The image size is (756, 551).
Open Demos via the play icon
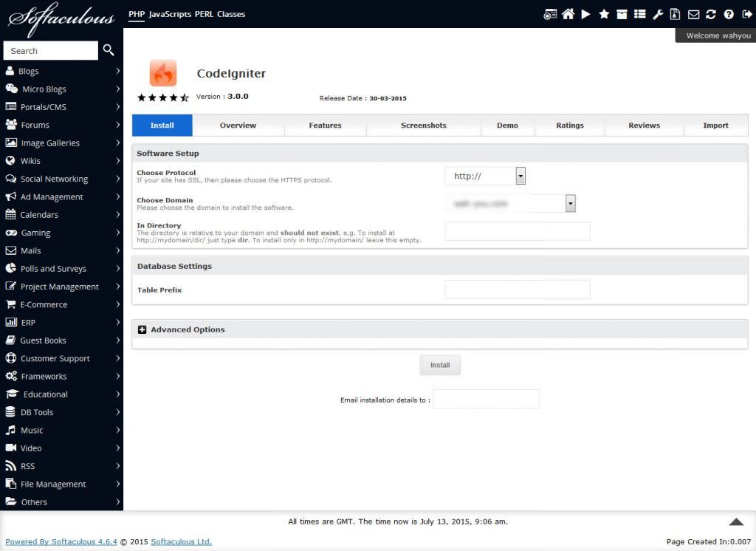(x=586, y=14)
